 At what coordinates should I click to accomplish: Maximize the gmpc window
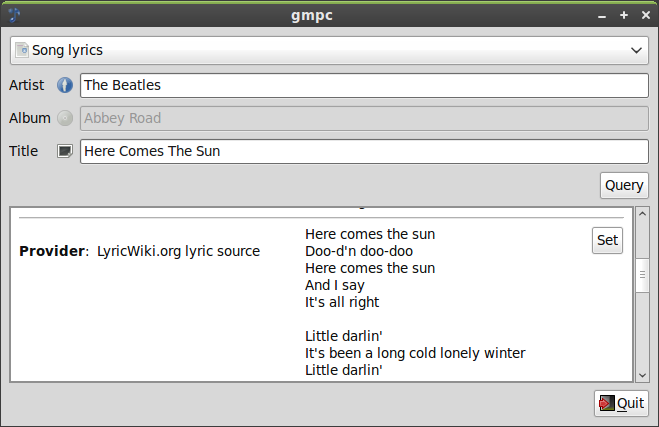click(623, 15)
